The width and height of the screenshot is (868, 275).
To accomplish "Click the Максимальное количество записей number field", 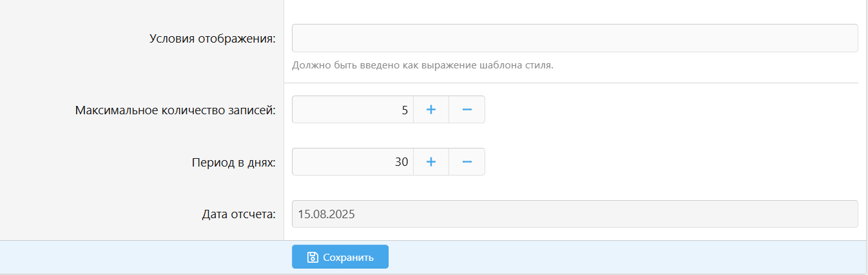I will click(352, 110).
